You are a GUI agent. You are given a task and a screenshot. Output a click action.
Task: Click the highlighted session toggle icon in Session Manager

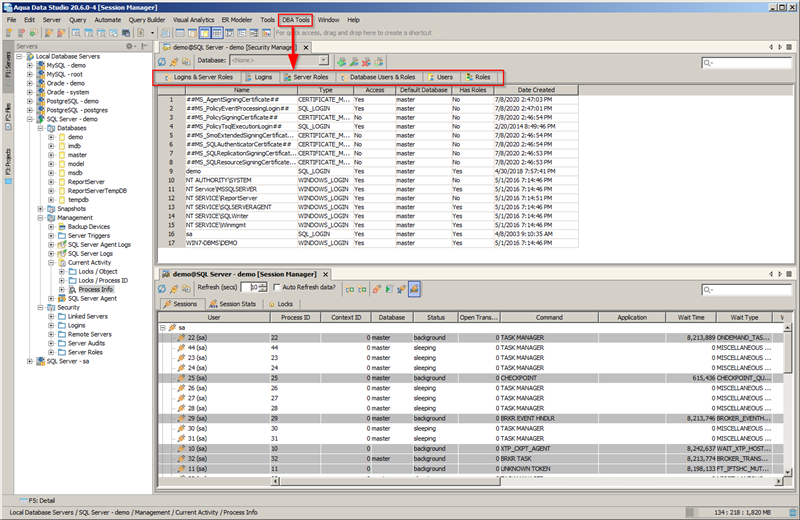414,289
